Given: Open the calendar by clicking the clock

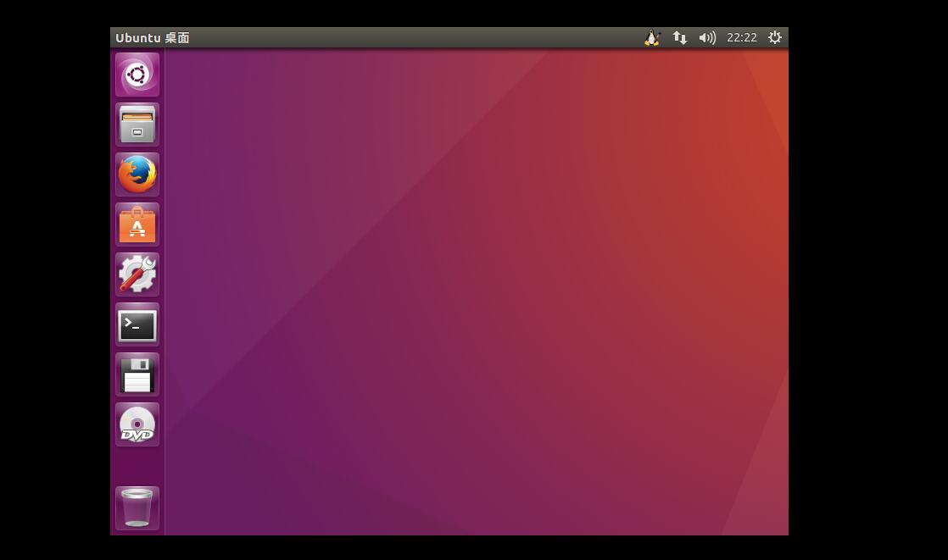Looking at the screenshot, I should click(741, 37).
